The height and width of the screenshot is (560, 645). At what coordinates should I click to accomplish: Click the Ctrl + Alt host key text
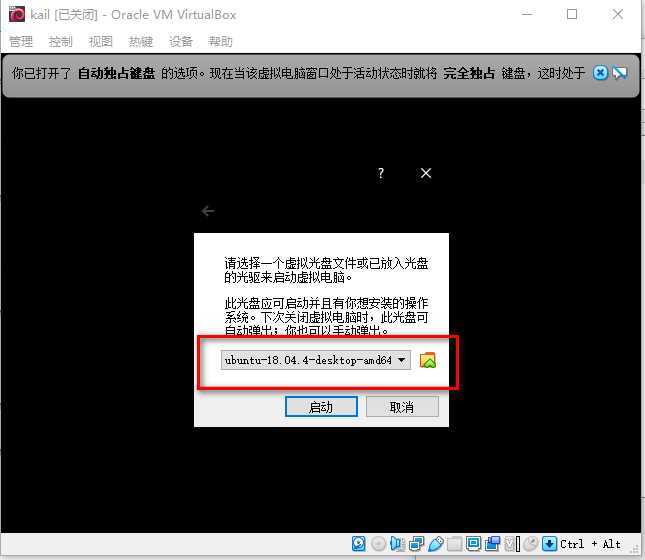(x=591, y=544)
